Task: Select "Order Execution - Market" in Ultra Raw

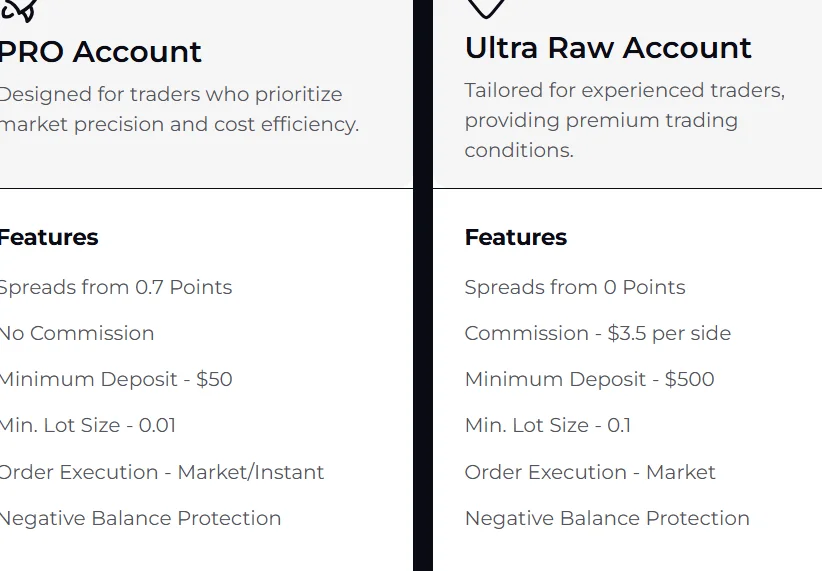Action: point(590,472)
